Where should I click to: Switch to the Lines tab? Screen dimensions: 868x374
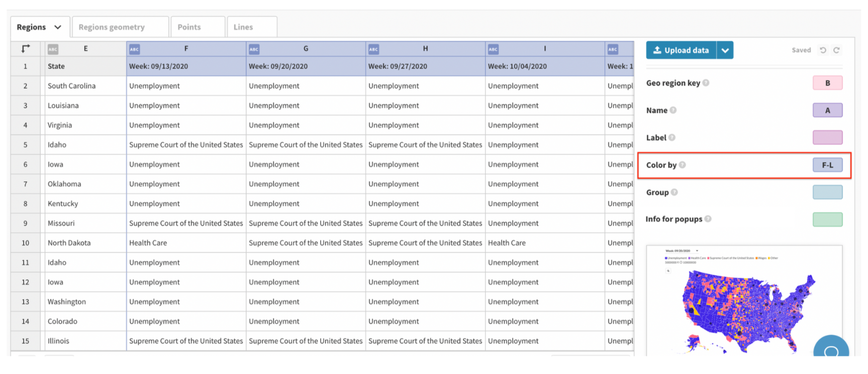click(252, 27)
